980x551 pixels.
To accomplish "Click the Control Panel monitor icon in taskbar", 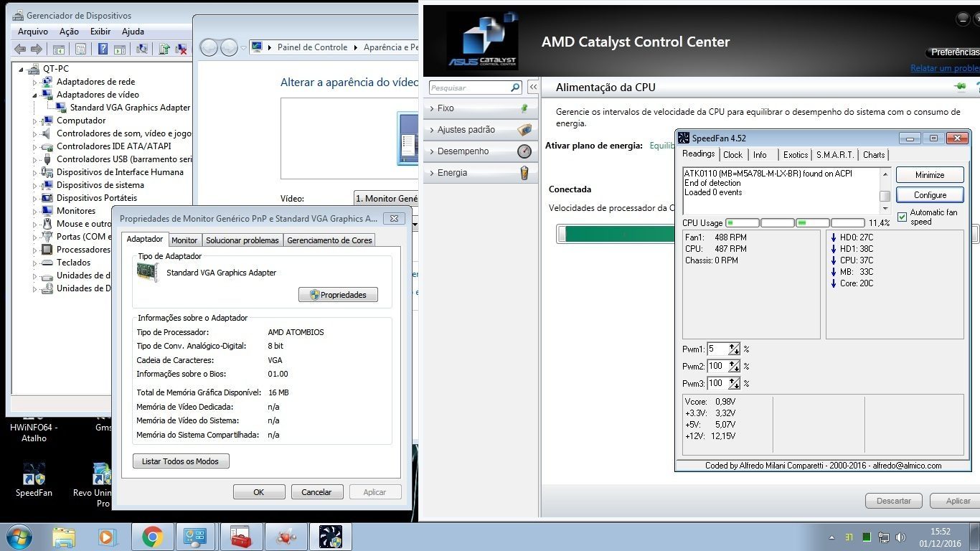I will click(x=195, y=537).
